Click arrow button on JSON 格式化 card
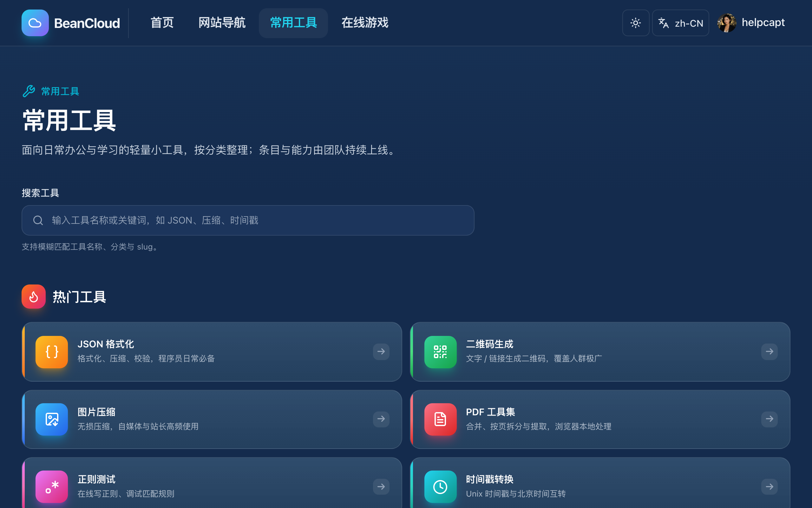The height and width of the screenshot is (508, 812). pos(381,352)
